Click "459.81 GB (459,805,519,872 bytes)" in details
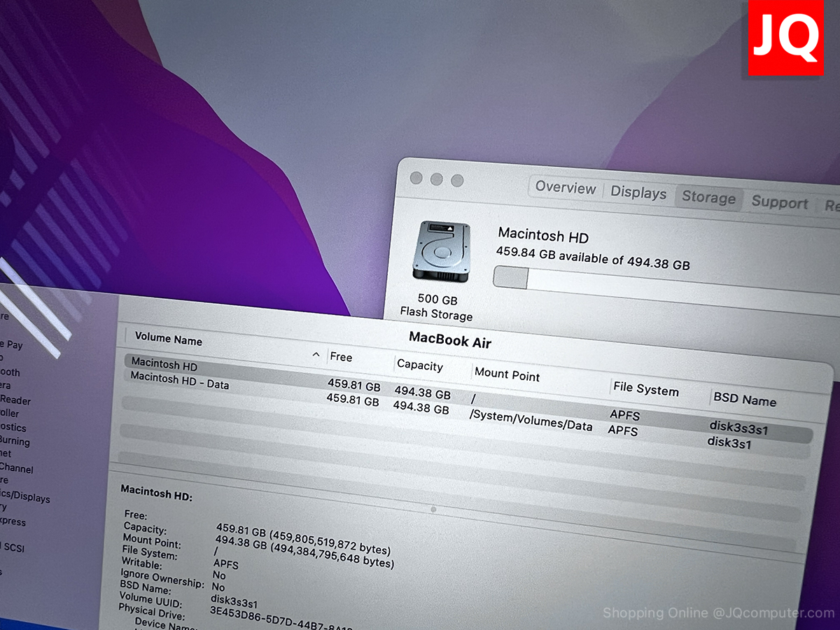The image size is (840, 630). tap(303, 538)
